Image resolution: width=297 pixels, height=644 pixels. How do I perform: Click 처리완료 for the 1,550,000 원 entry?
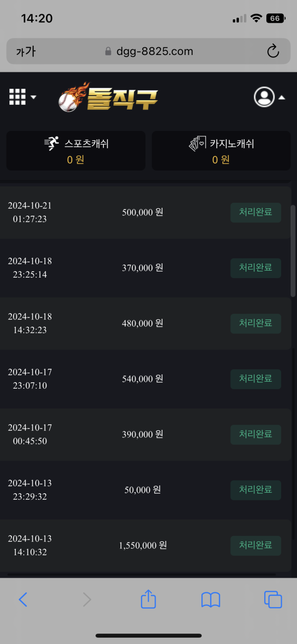pyautogui.click(x=255, y=545)
